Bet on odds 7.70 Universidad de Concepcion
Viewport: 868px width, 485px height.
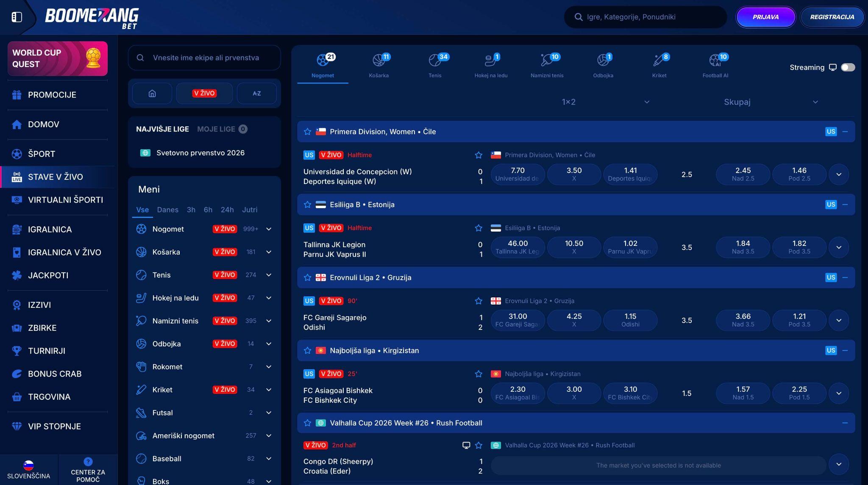pyautogui.click(x=517, y=174)
